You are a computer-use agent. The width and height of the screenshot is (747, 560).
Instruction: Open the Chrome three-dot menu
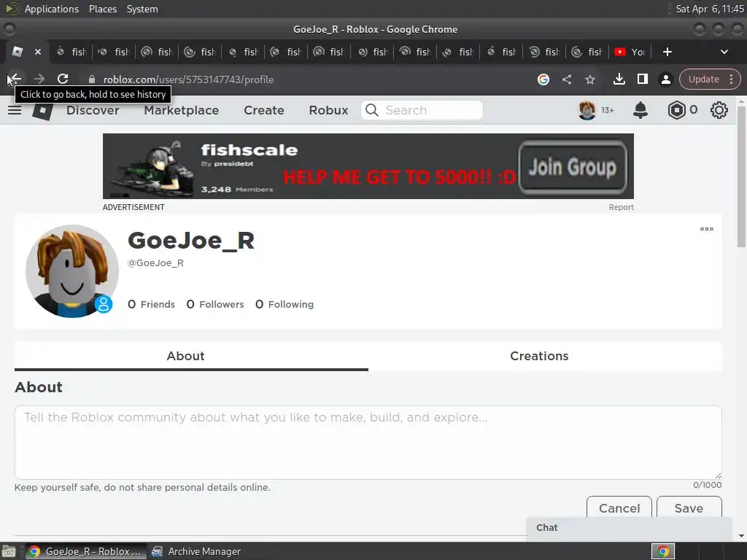[731, 79]
